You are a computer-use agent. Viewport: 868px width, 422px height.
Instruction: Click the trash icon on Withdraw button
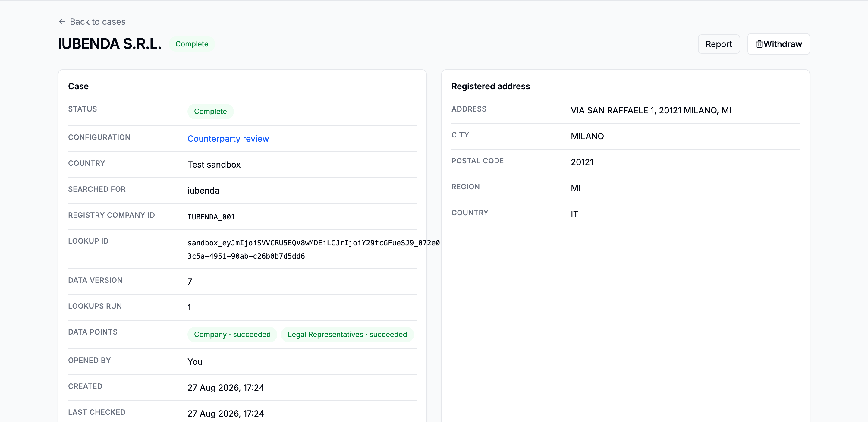[759, 44]
